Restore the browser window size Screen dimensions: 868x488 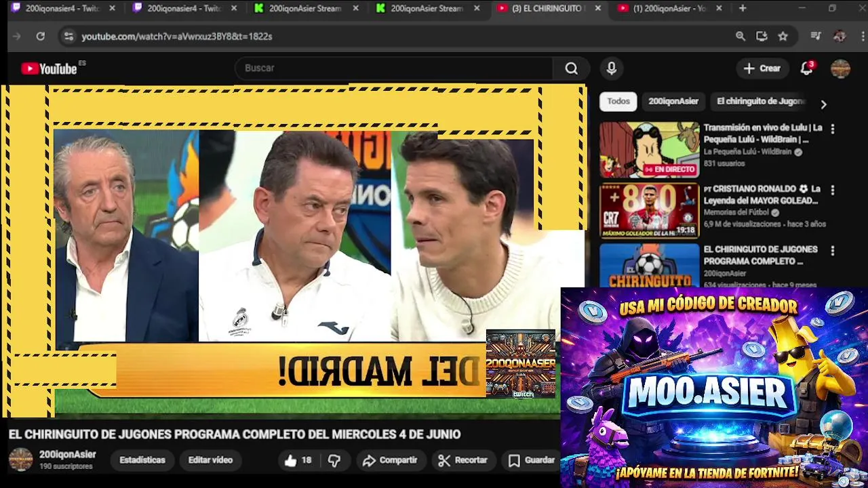tap(832, 8)
